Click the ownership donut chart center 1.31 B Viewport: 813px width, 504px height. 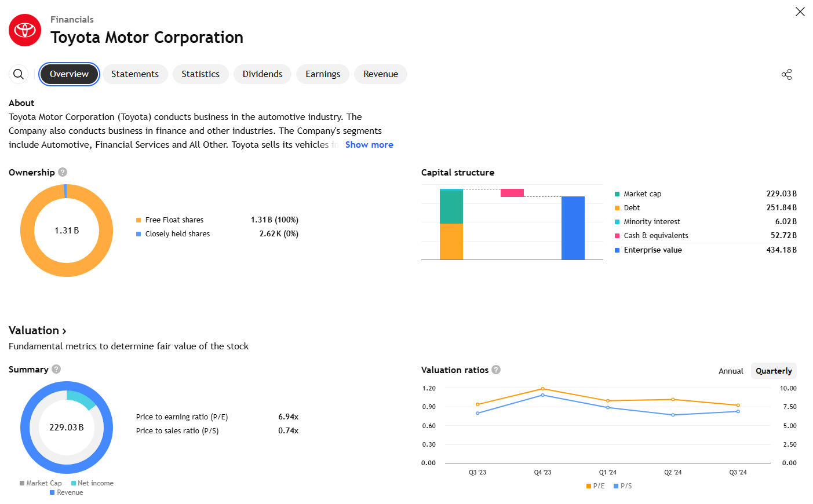(x=67, y=231)
